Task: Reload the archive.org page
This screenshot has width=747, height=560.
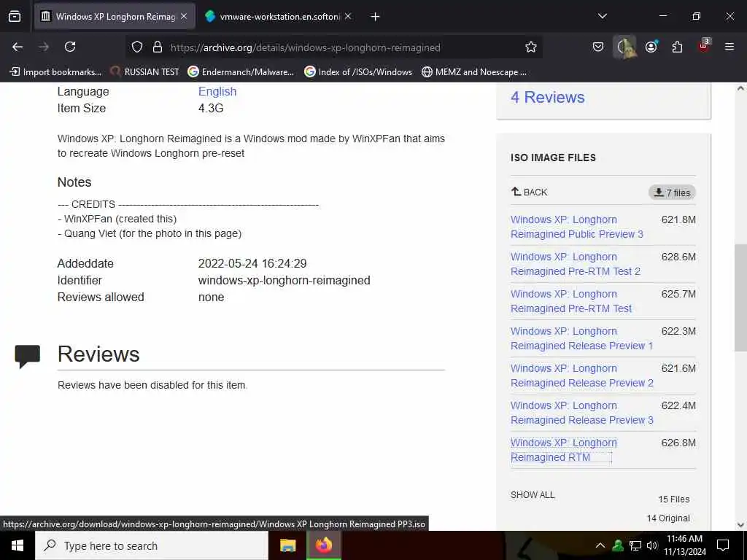Action: [70, 47]
